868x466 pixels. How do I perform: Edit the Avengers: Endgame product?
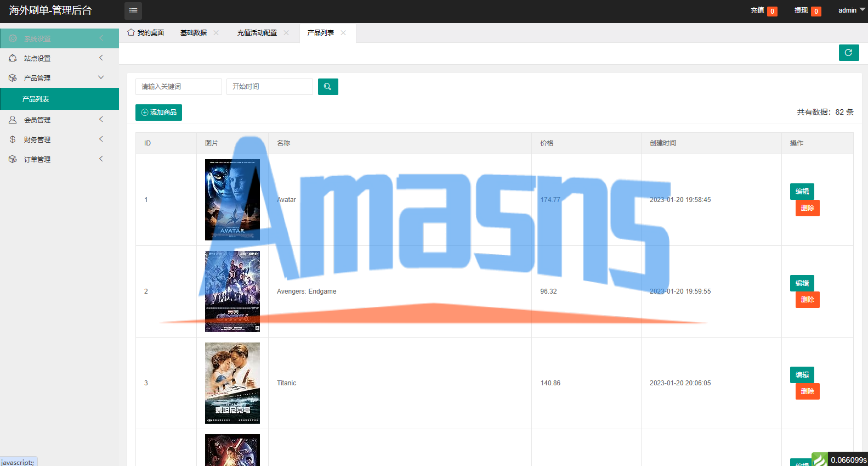pyautogui.click(x=802, y=283)
